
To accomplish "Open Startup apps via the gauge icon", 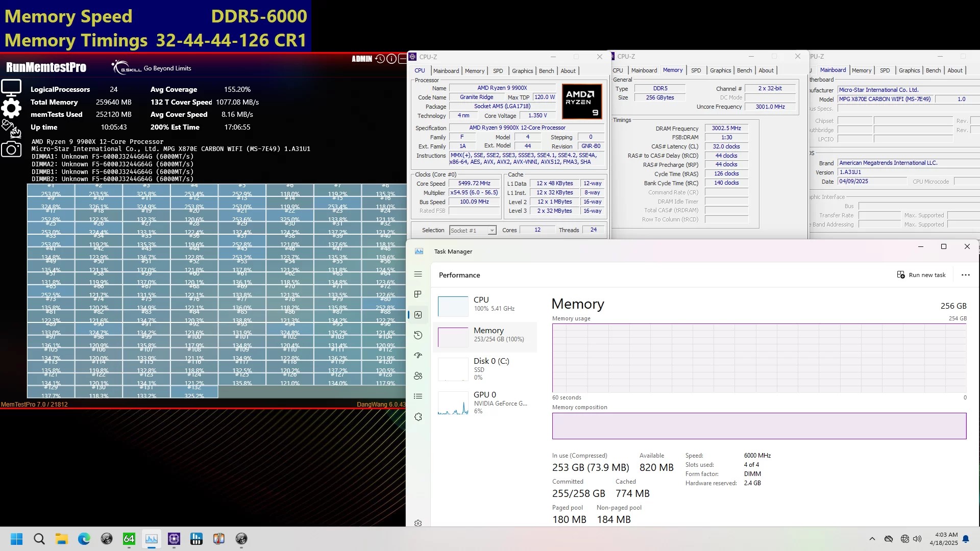I will 418,355.
